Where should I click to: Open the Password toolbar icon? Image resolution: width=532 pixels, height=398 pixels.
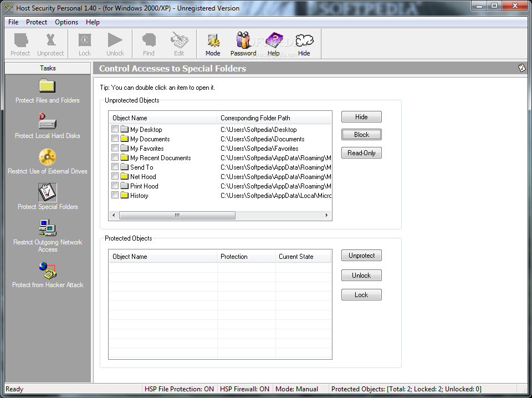[x=243, y=44]
